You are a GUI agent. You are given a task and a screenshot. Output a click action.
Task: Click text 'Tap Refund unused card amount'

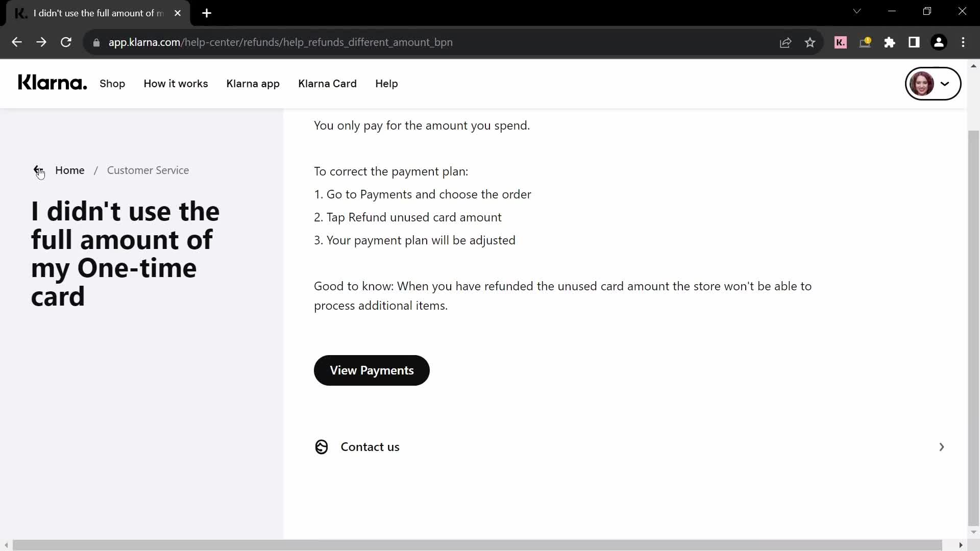pos(414,217)
